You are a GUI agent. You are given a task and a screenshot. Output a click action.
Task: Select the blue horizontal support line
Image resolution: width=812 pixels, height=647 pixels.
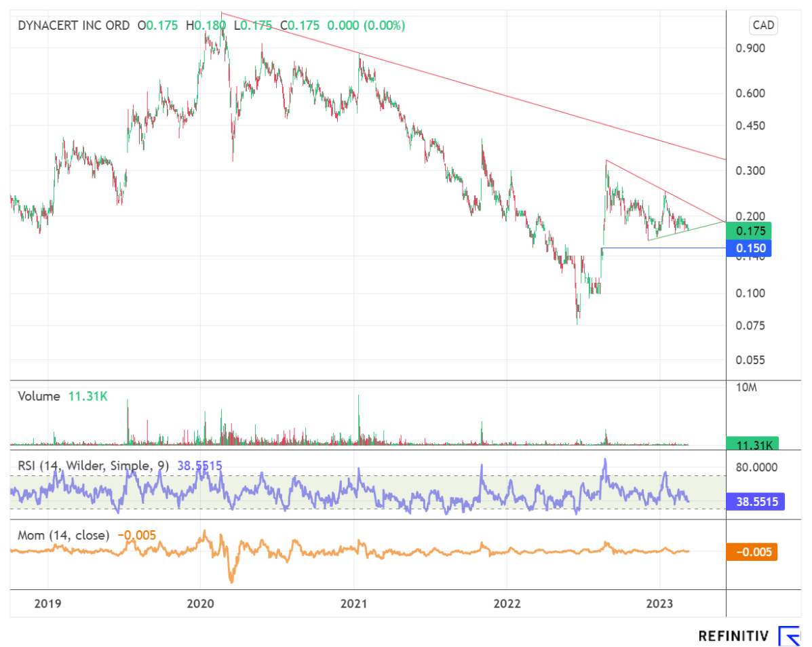(x=665, y=248)
